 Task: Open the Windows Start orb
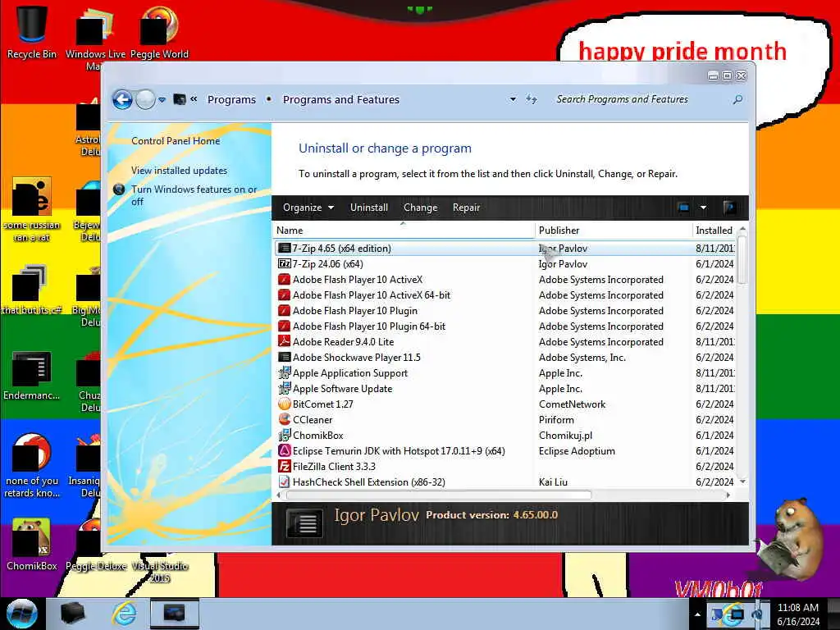(22, 614)
